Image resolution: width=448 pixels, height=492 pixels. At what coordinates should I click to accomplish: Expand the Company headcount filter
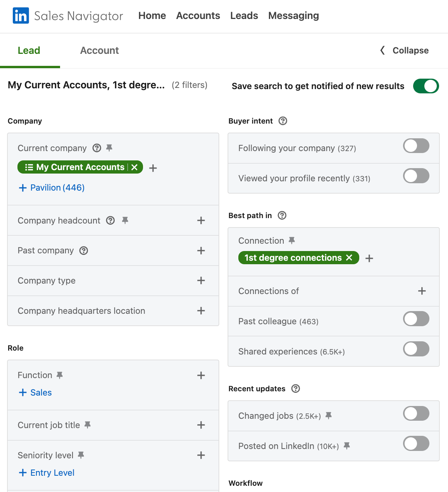pos(201,220)
